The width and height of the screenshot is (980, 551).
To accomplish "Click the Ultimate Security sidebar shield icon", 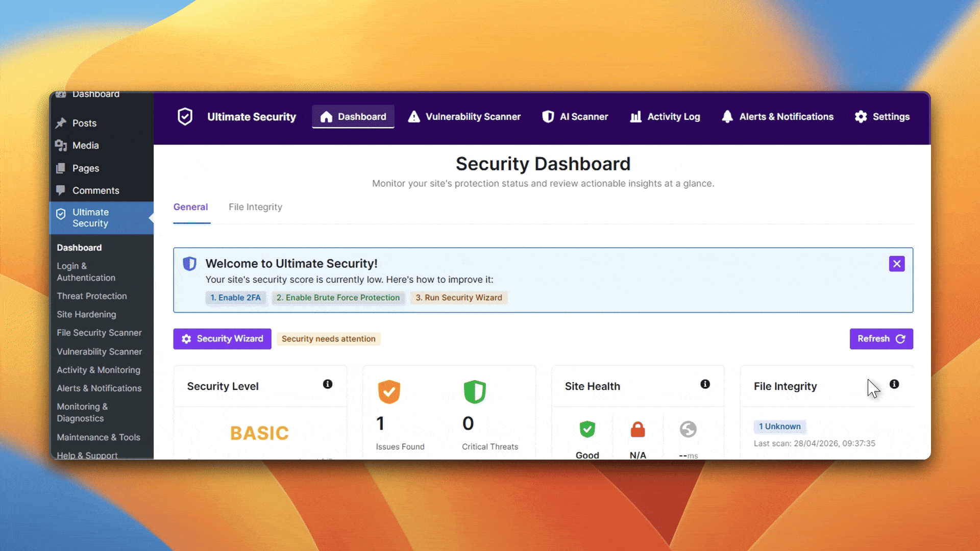I will coord(61,214).
